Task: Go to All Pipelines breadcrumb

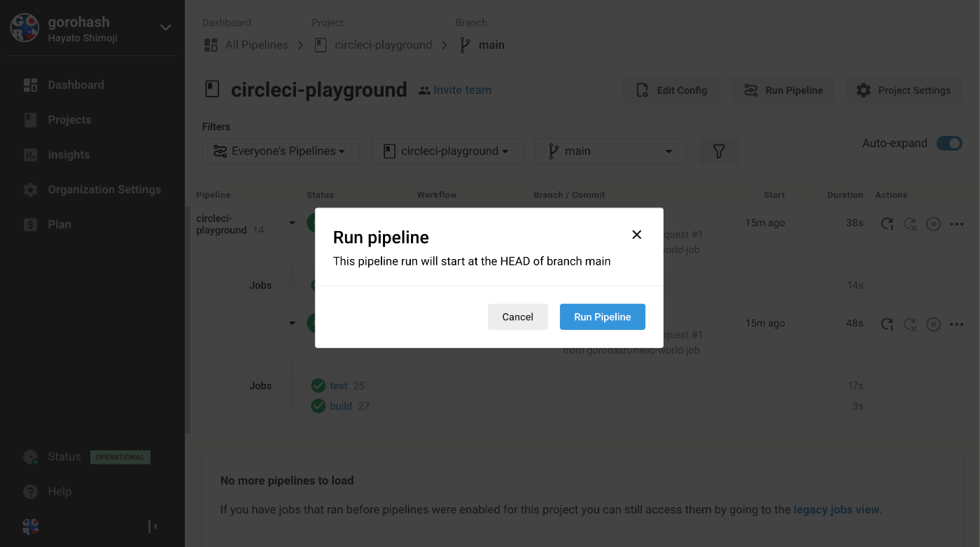Action: (256, 45)
